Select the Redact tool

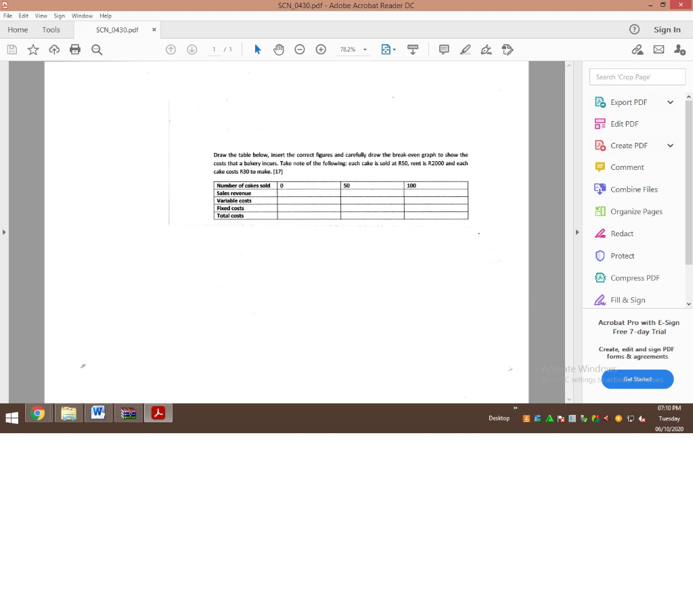tap(622, 233)
